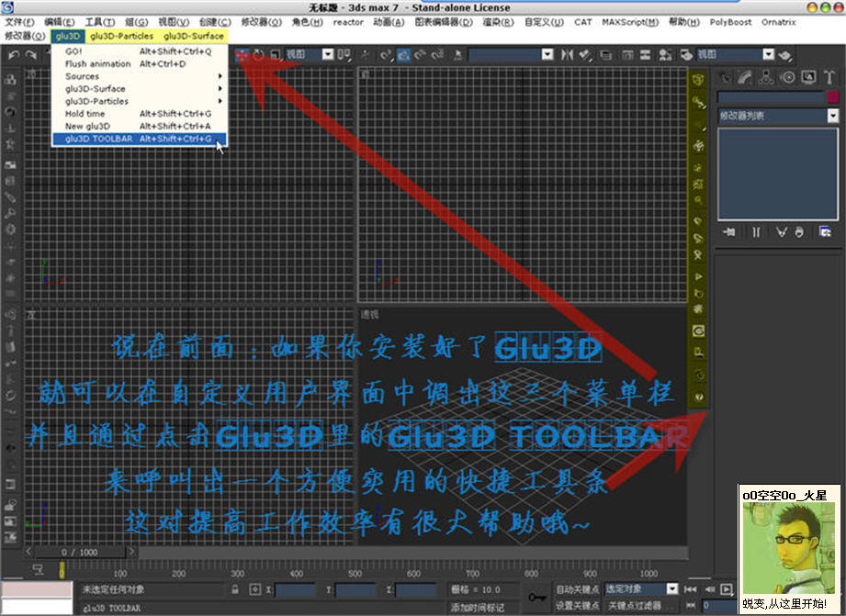Toggle the Pin Stack button
This screenshot has height=616, width=846.
pos(729,232)
